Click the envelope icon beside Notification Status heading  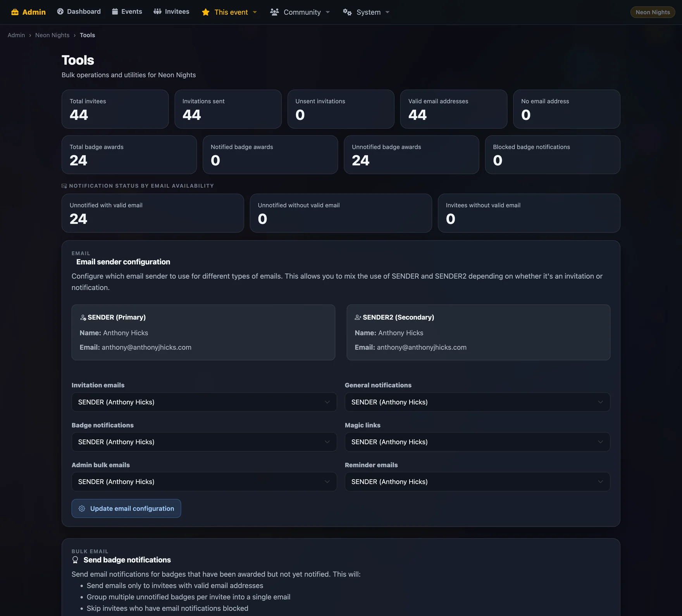click(x=64, y=186)
